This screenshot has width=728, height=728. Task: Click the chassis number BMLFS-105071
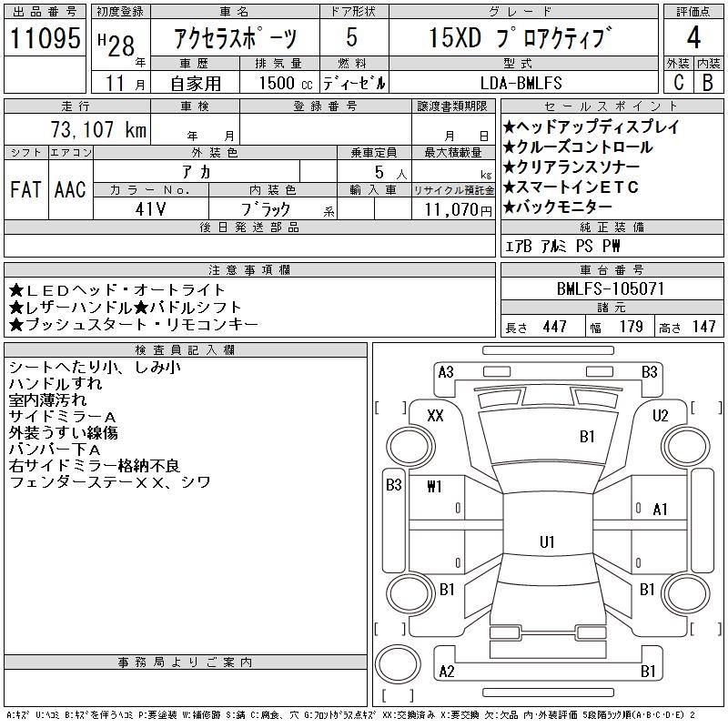[x=611, y=288]
